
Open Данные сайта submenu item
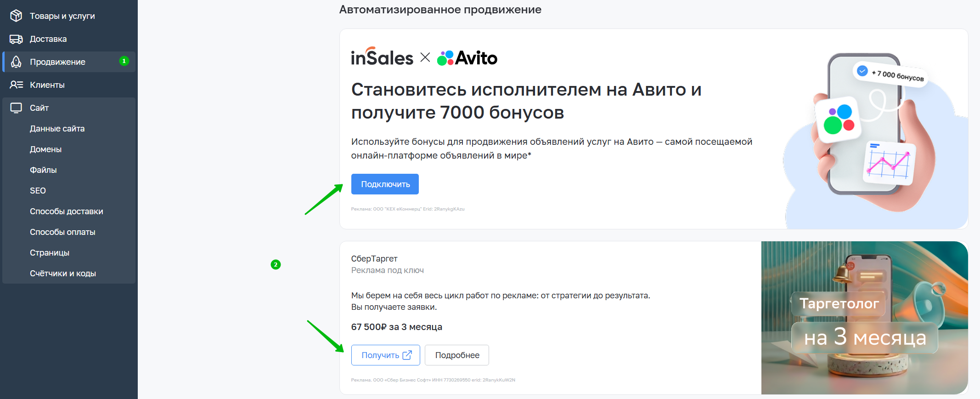(x=57, y=129)
